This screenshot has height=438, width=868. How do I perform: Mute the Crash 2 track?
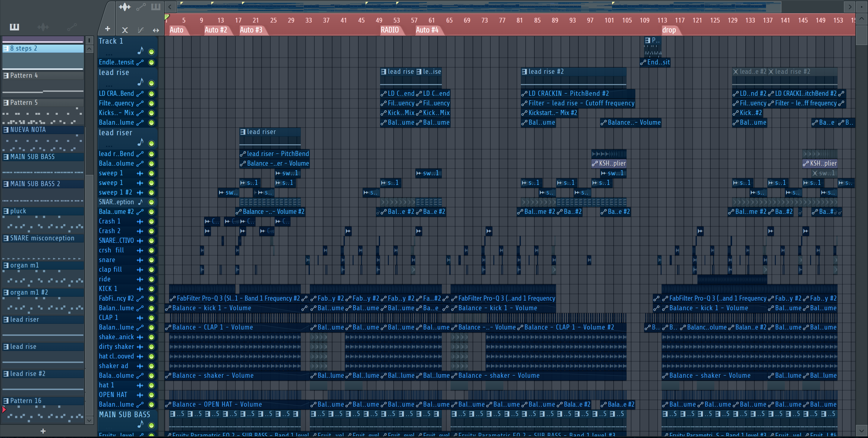pos(152,231)
